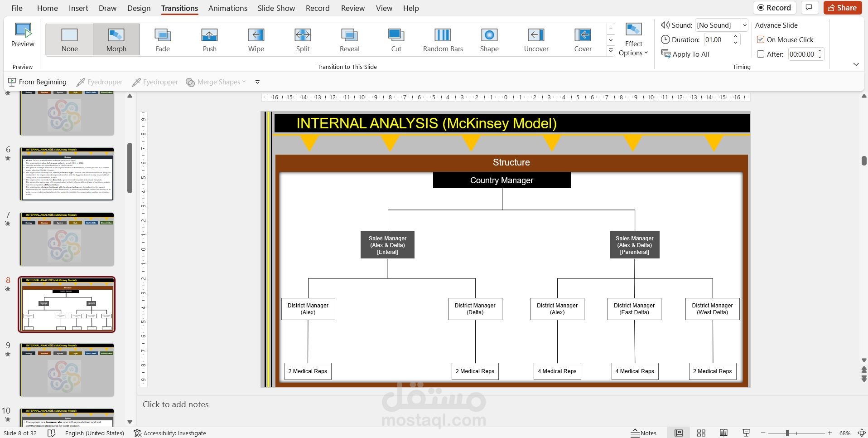Apply the Push transition
The width and height of the screenshot is (868, 438).
(209, 40)
